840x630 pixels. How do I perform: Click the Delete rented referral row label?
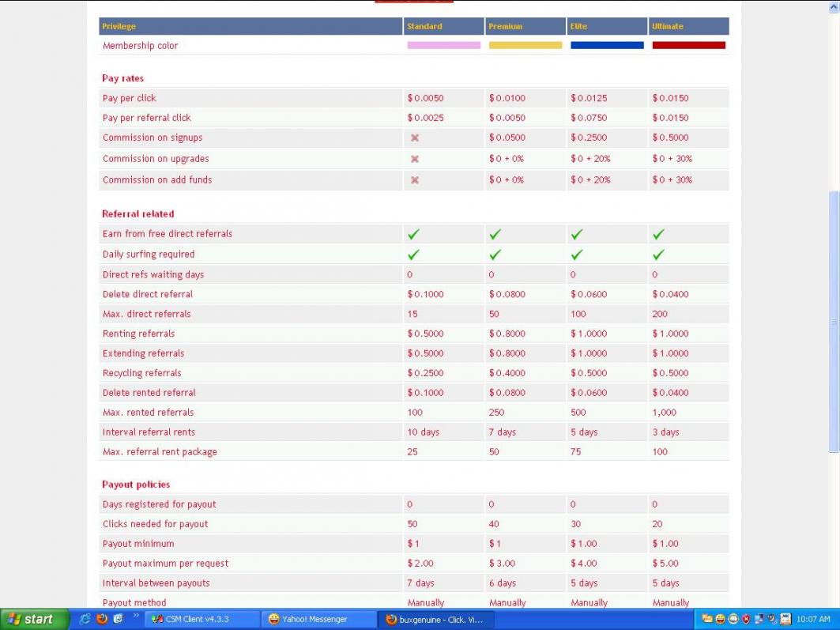click(149, 393)
